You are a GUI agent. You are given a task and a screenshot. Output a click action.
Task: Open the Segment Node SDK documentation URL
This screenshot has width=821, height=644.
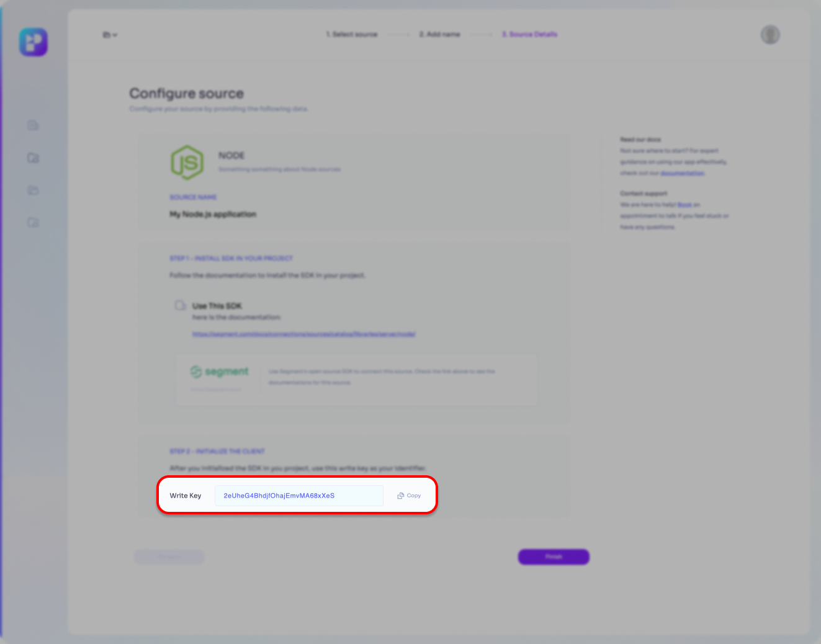click(303, 334)
